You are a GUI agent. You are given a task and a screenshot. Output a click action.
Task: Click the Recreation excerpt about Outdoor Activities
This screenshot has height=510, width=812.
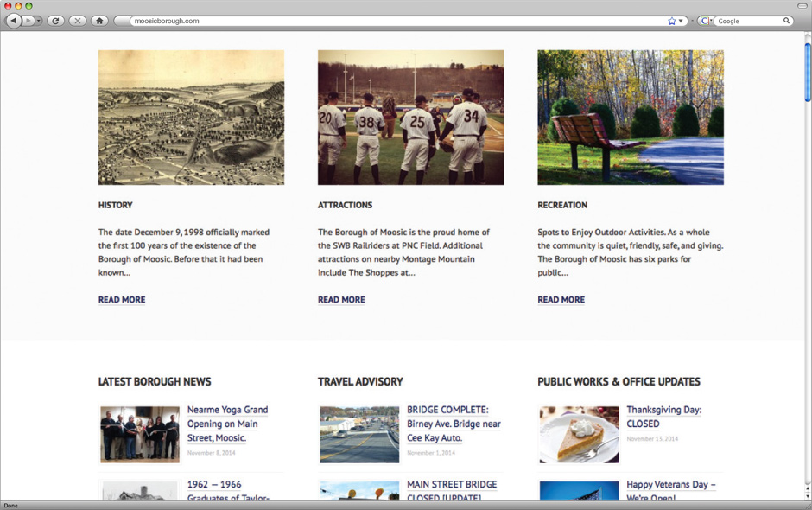[x=631, y=252]
